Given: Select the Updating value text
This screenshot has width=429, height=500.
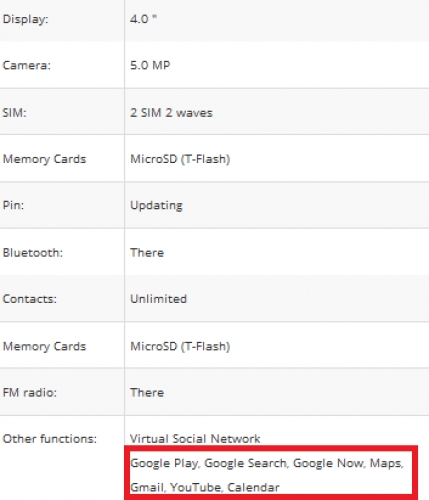Looking at the screenshot, I should [x=156, y=205].
